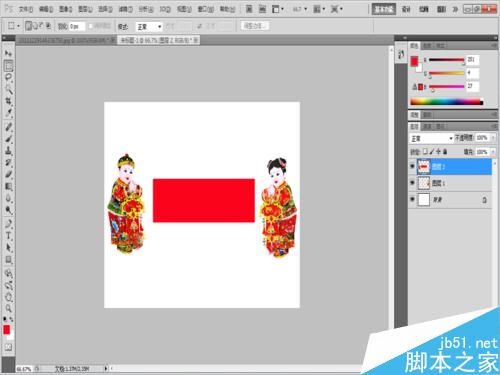Select the Path Selection tool
This screenshot has height=375, width=500.
[8, 248]
